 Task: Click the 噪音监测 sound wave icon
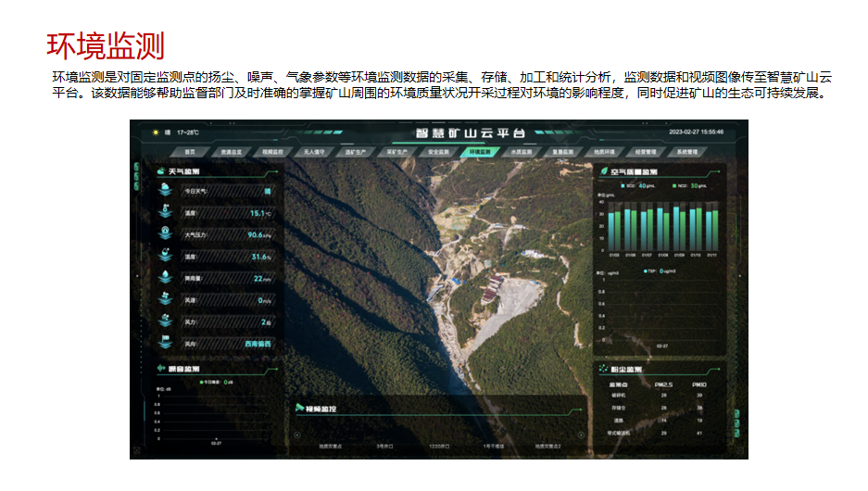pos(161,368)
